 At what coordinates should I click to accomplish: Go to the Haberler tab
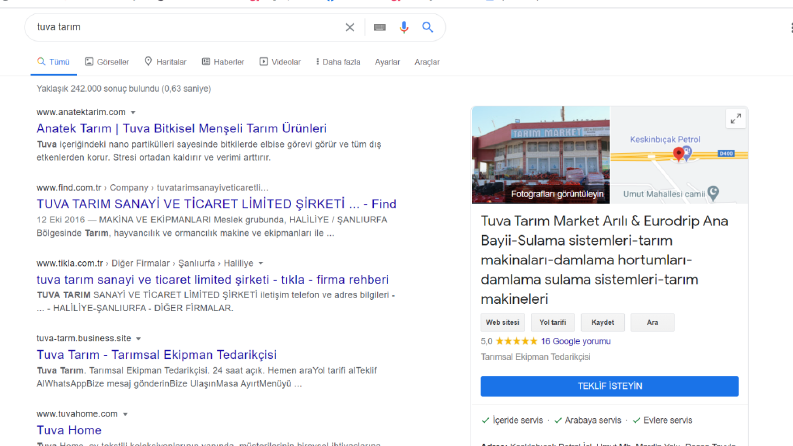223,62
